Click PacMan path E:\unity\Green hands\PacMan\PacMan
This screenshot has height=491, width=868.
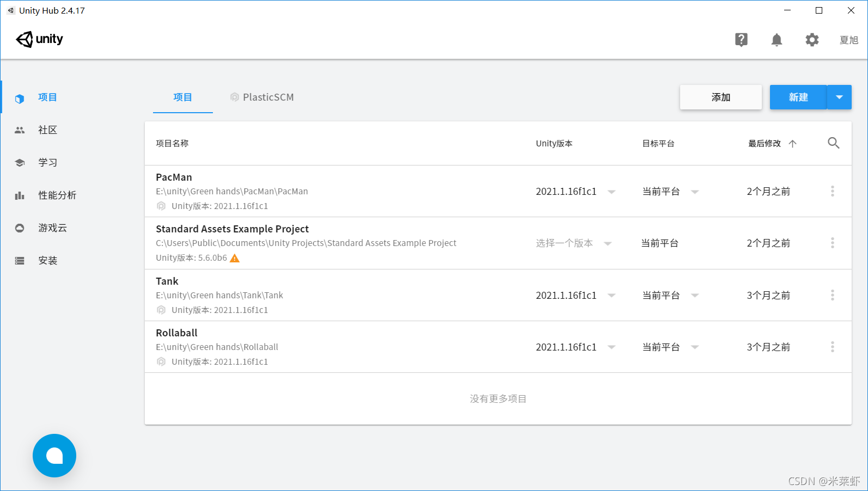pyautogui.click(x=232, y=191)
